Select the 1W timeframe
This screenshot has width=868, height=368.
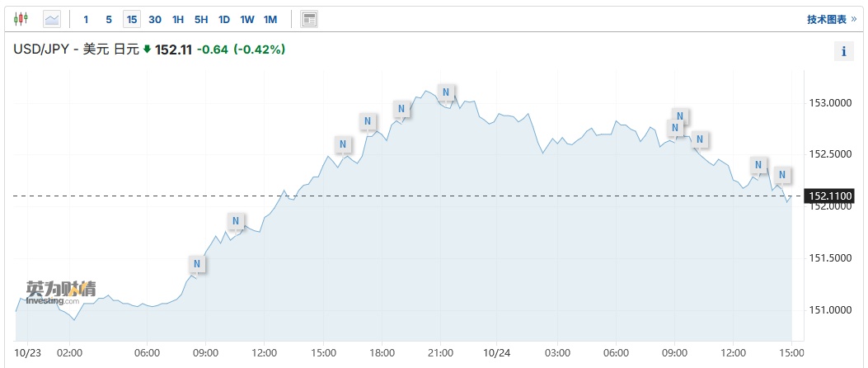pyautogui.click(x=247, y=18)
